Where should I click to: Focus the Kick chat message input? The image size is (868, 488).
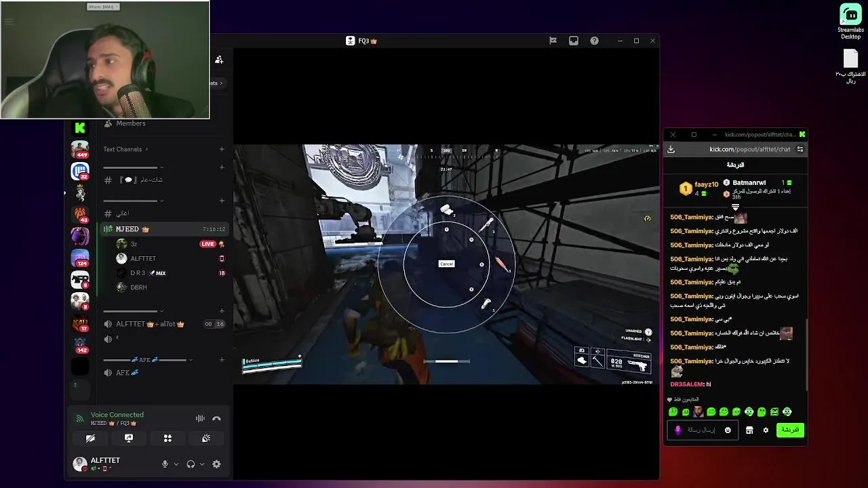pos(701,430)
